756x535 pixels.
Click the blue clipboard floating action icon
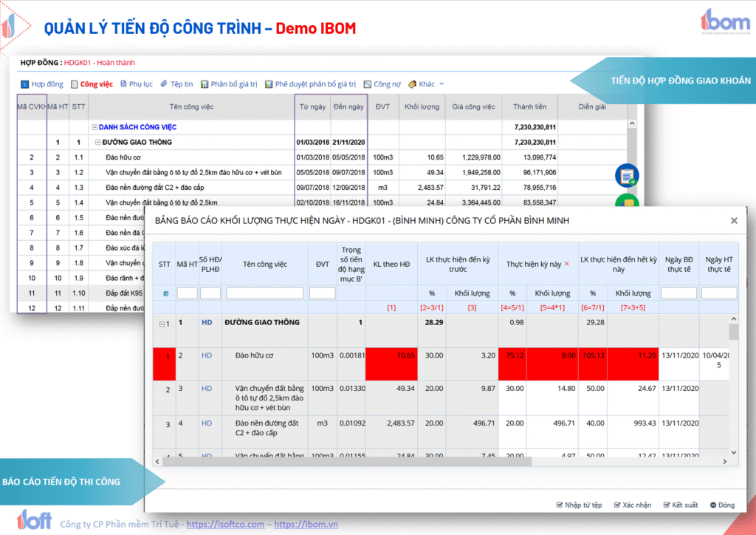626,176
